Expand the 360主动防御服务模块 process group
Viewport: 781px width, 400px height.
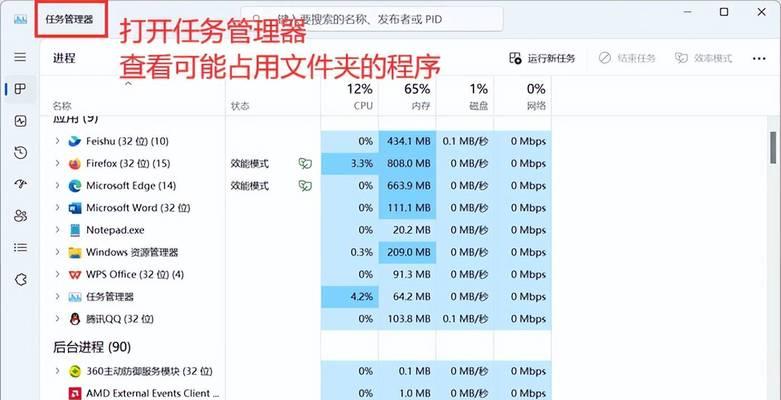(x=57, y=371)
